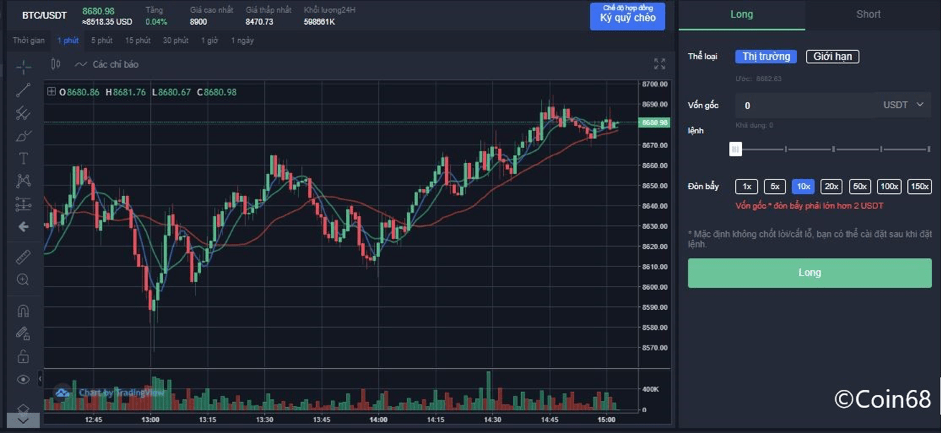Select the long position prediction tool
941x433 pixels.
point(23,204)
